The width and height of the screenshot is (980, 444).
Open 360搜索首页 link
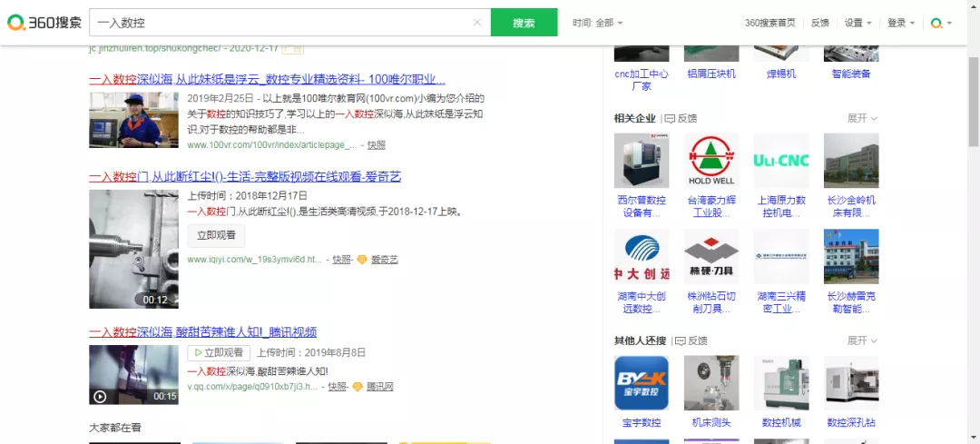(770, 23)
